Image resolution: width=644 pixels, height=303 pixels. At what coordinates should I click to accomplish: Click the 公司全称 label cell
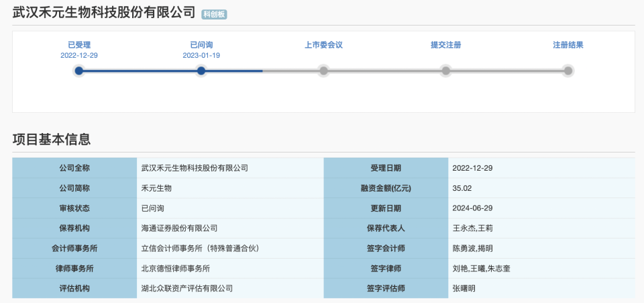74,168
